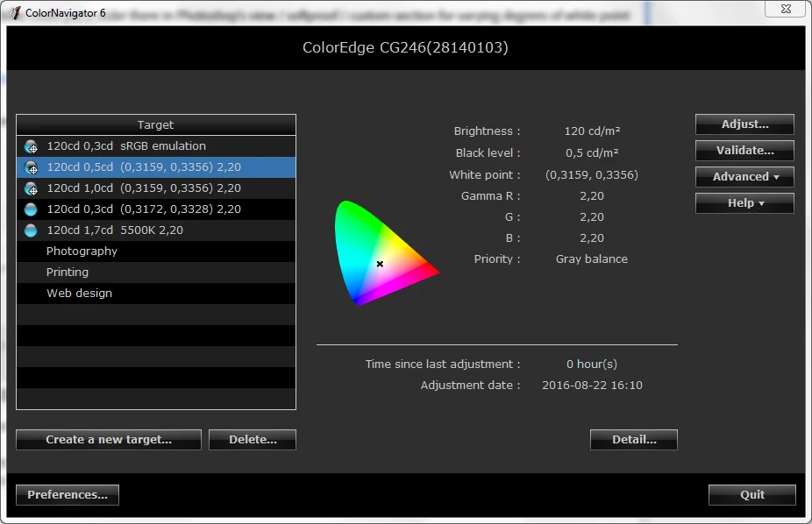Image resolution: width=812 pixels, height=524 pixels.
Task: Click the Gamma R value 2,20
Action: tap(592, 196)
